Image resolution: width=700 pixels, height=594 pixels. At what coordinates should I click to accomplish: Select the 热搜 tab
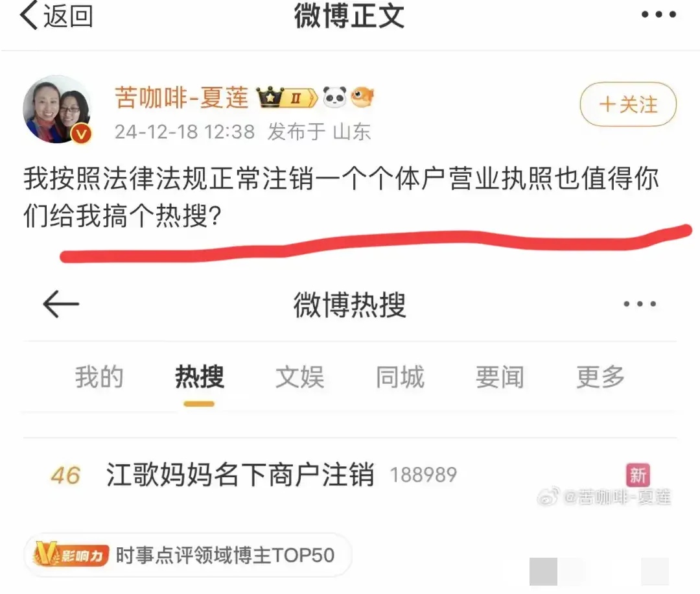199,377
